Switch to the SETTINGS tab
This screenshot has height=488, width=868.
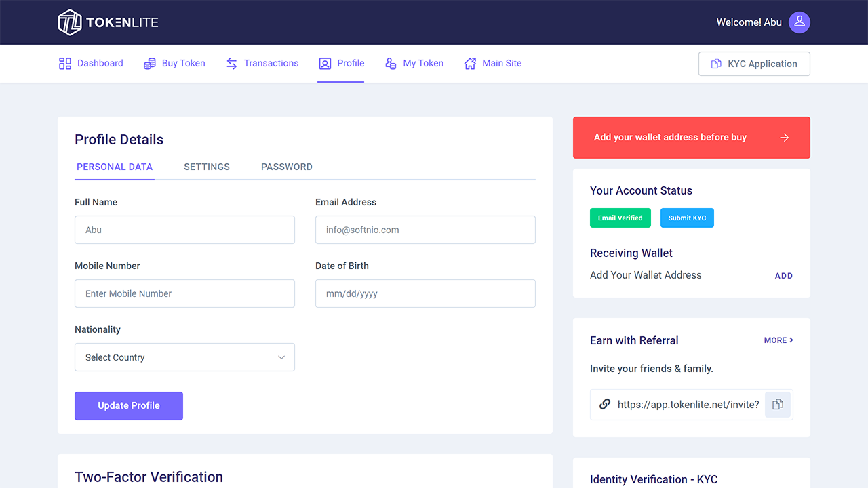pyautogui.click(x=207, y=167)
